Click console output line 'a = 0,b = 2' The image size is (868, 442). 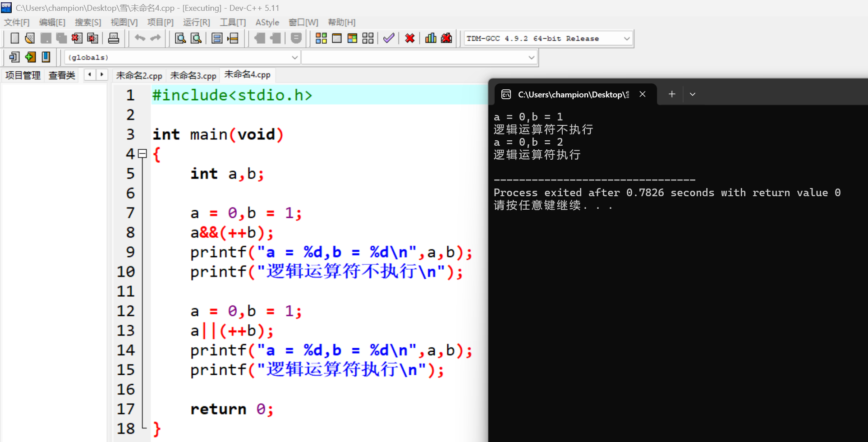point(528,142)
